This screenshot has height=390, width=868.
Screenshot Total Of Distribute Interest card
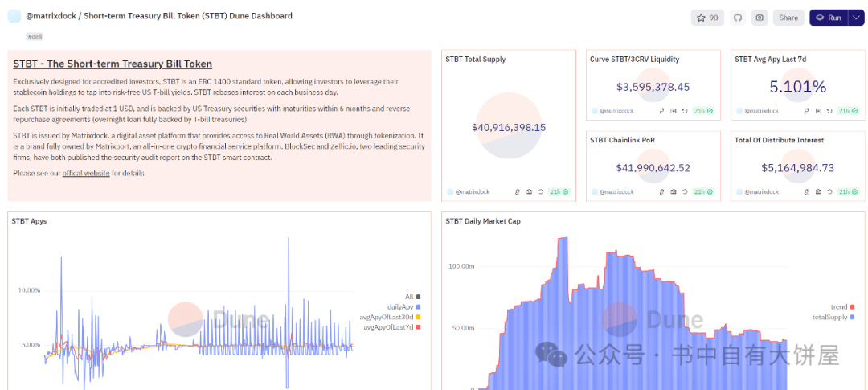pyautogui.click(x=818, y=191)
